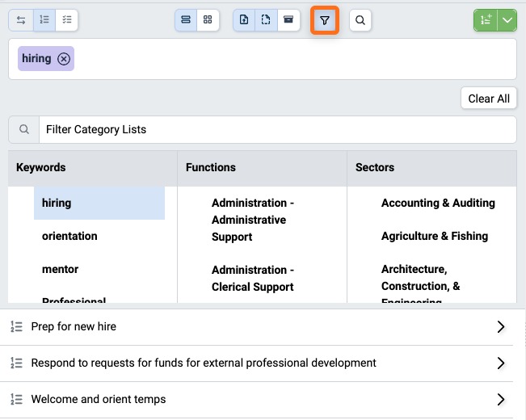Remove the hiring filter tag

click(64, 59)
